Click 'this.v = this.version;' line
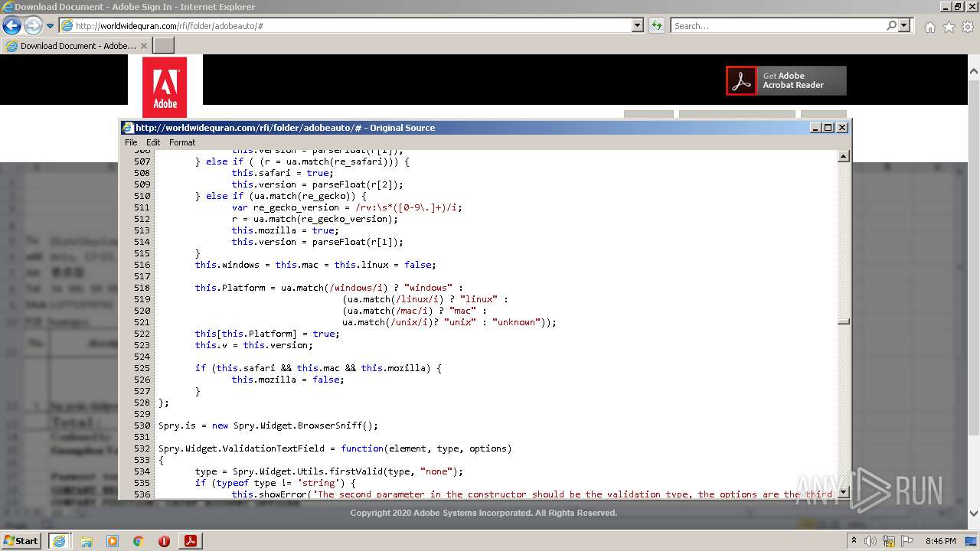The width and height of the screenshot is (980, 551). click(253, 345)
